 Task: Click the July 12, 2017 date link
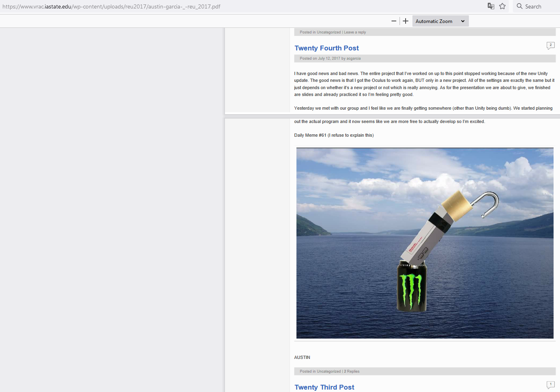click(x=329, y=58)
